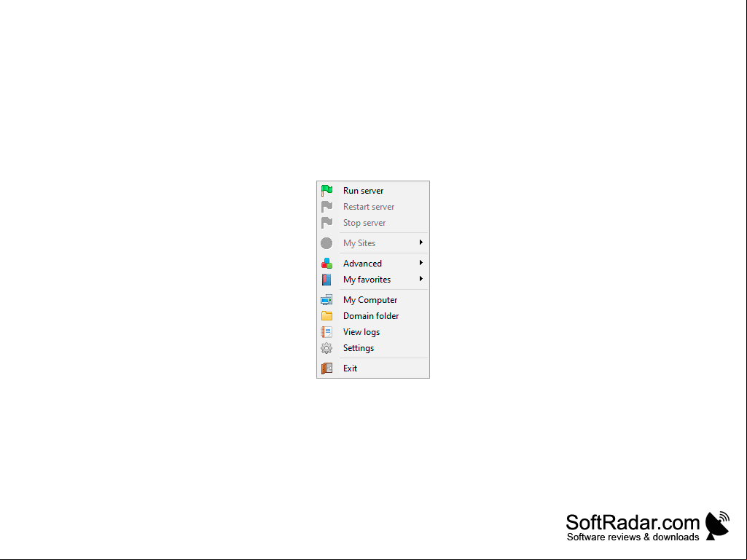Select the Restart server menu entry

tap(373, 207)
